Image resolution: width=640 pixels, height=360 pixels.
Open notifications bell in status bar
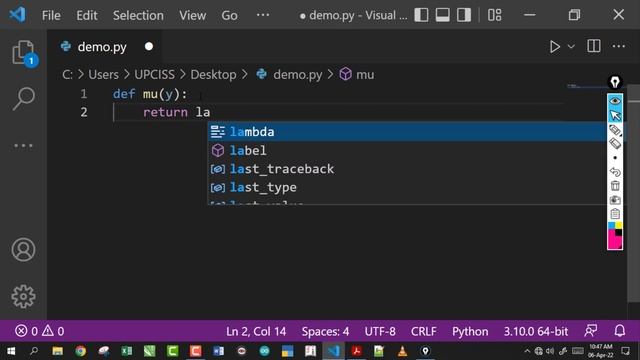[620, 331]
